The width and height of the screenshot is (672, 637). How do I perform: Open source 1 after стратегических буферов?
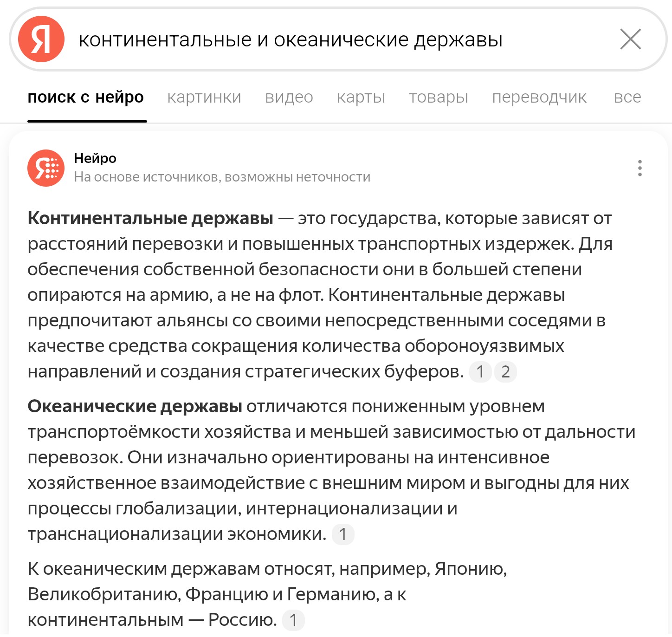pyautogui.click(x=480, y=372)
